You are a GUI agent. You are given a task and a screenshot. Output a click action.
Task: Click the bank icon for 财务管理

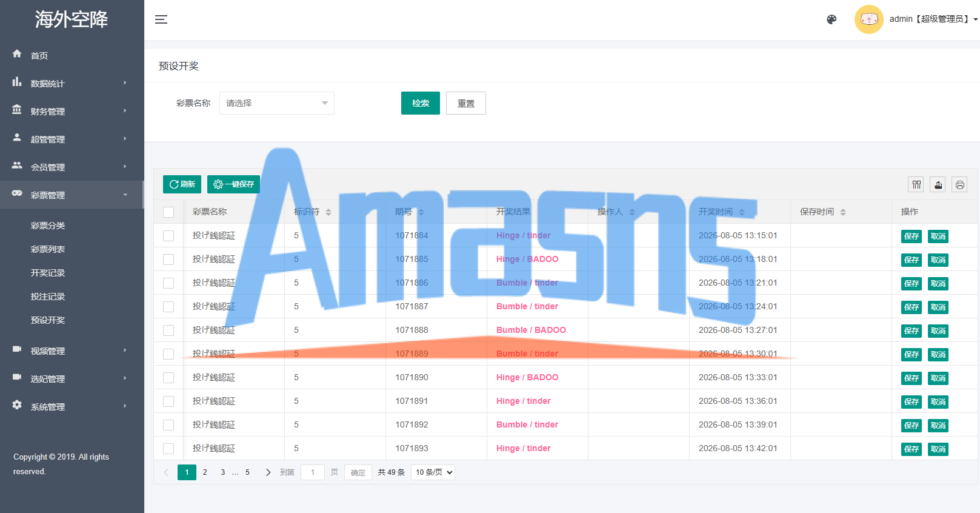pos(17,110)
